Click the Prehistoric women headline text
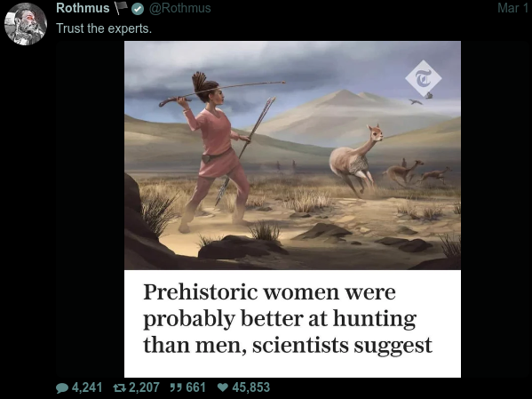Screen dimensions: 532x399 click(x=288, y=318)
